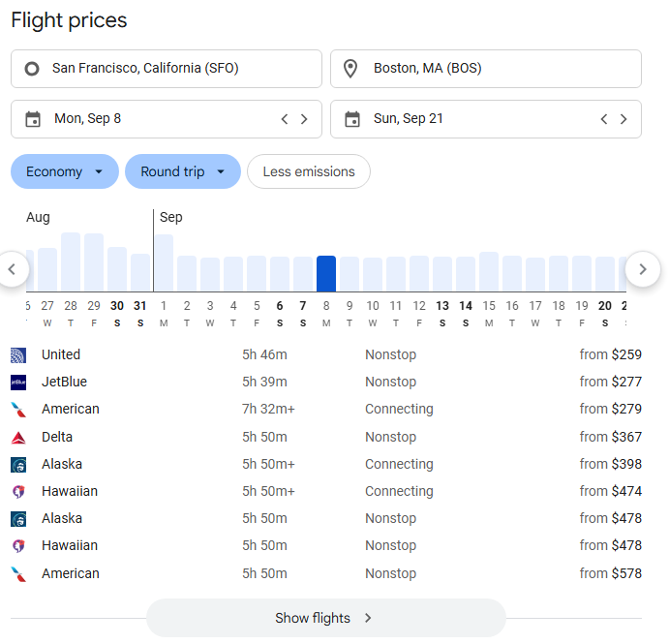The image size is (669, 644).
Task: Click the calendar icon beside Mon, Sep 8
Action: (x=33, y=119)
